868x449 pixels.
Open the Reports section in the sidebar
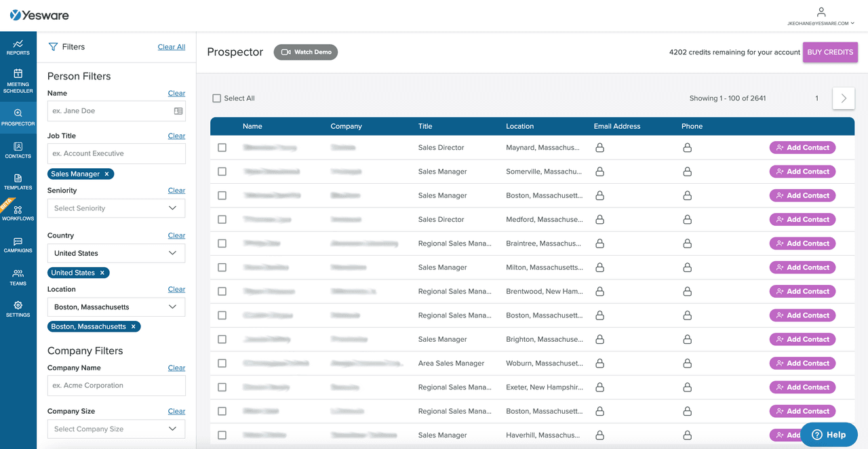tap(18, 47)
